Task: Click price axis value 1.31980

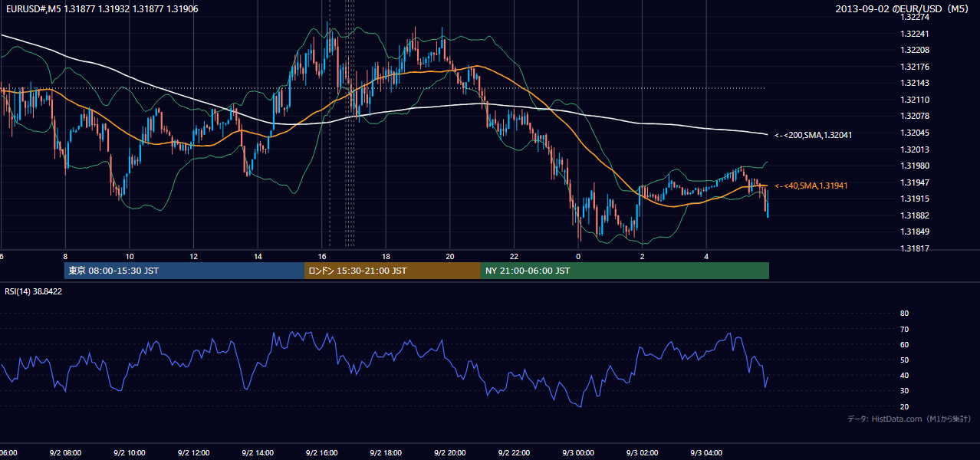Action: (x=914, y=166)
